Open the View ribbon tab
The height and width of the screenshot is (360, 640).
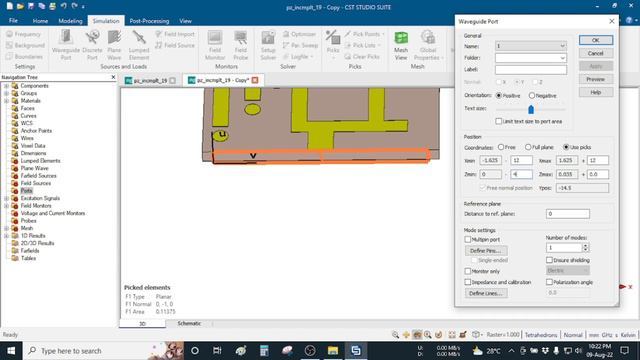pos(185,20)
